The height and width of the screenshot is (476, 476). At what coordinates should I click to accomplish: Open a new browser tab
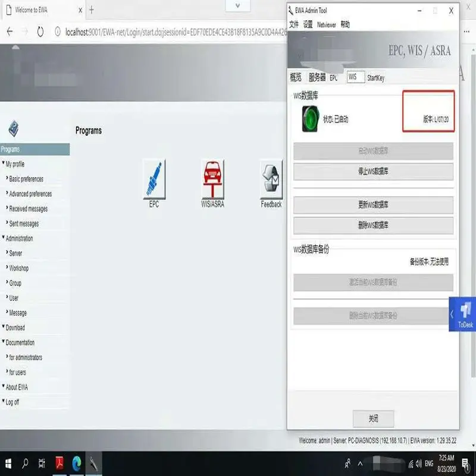[92, 10]
